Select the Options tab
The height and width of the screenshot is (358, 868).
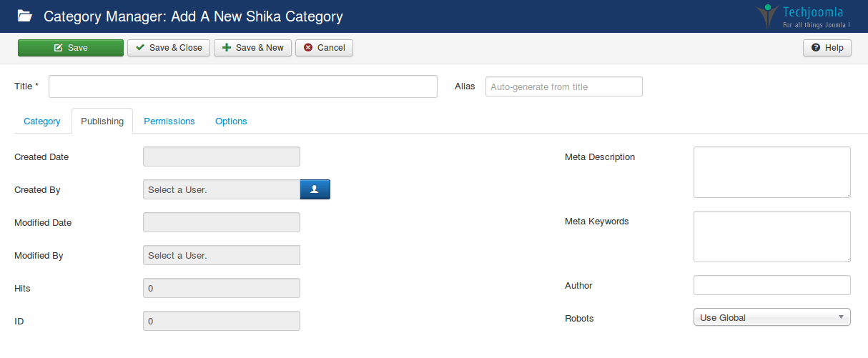coord(231,121)
